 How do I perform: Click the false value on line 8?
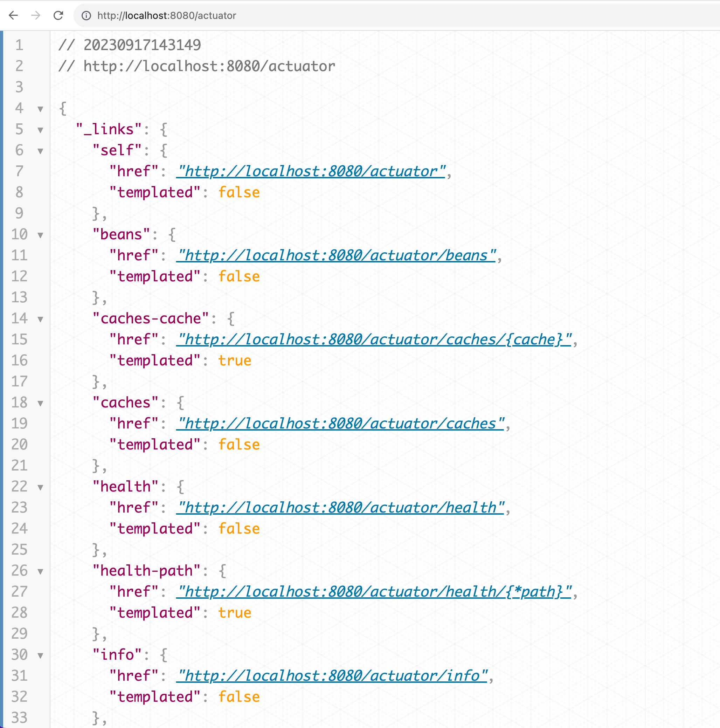point(239,193)
